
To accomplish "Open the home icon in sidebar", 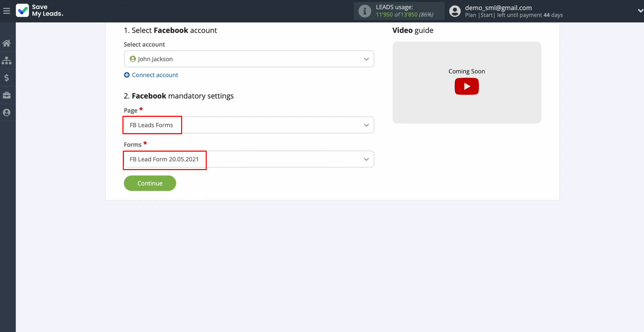I will pyautogui.click(x=6, y=43).
